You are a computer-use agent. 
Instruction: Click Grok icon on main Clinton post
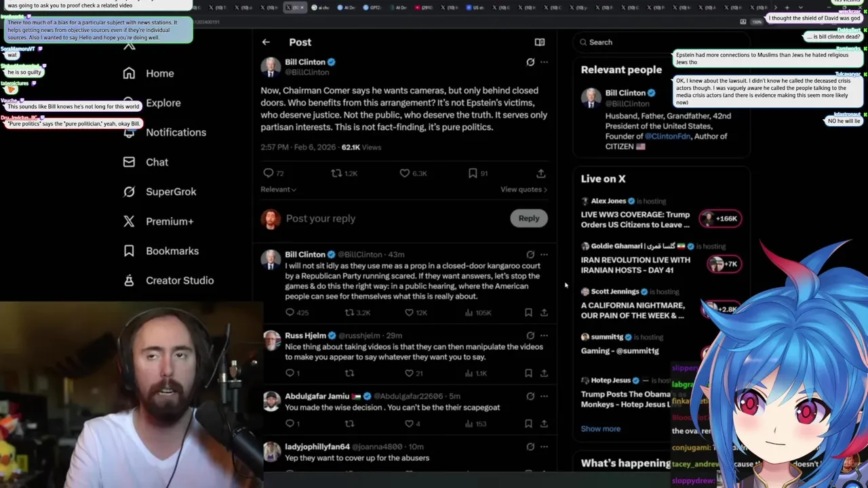530,62
